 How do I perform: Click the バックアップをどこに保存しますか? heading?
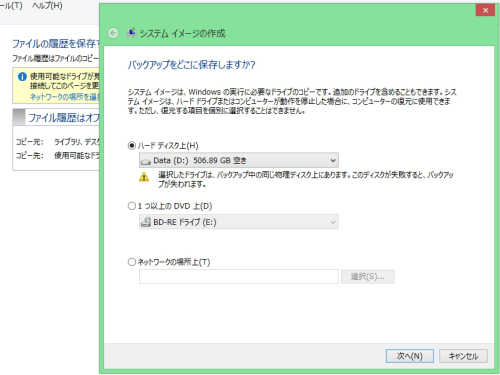pos(191,64)
